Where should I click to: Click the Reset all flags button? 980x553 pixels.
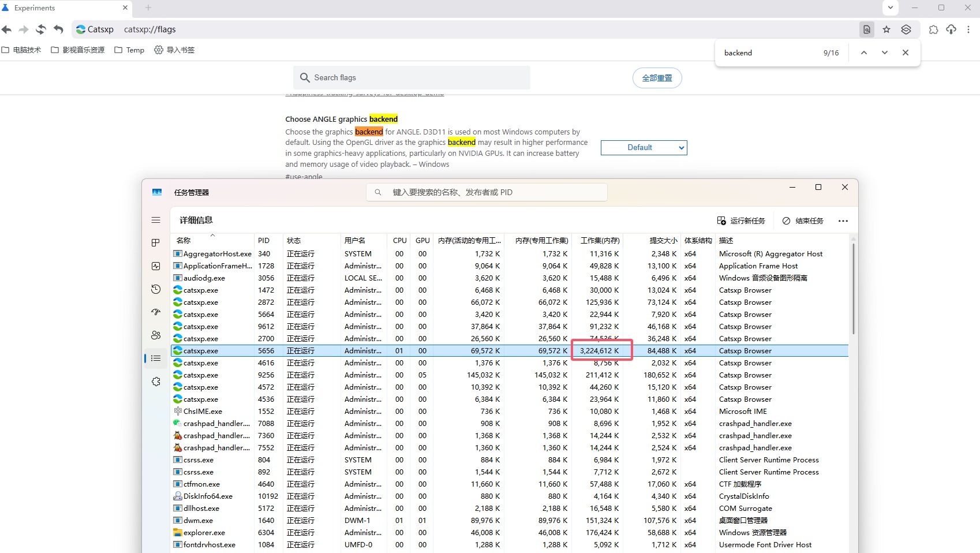pos(657,78)
